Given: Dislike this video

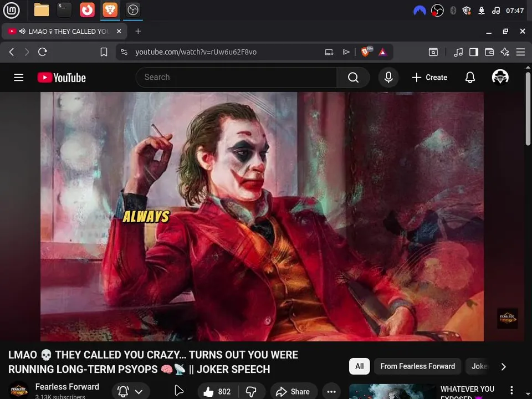Looking at the screenshot, I should pyautogui.click(x=252, y=392).
